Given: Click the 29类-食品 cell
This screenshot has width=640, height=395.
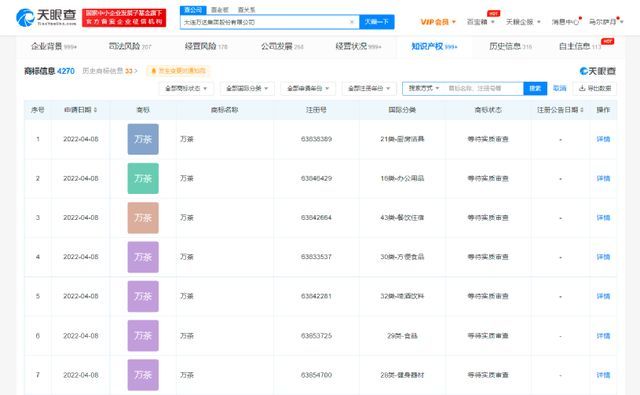Looking at the screenshot, I should pos(402,336).
